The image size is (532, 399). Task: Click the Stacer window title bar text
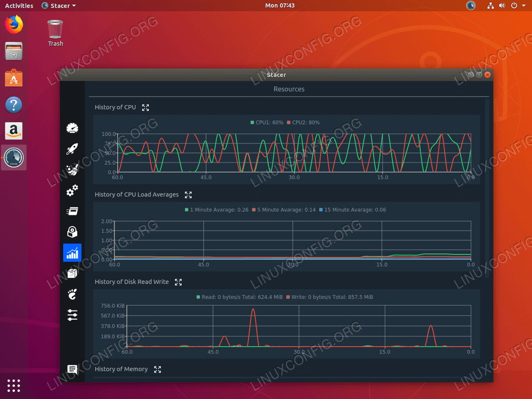[x=276, y=75]
